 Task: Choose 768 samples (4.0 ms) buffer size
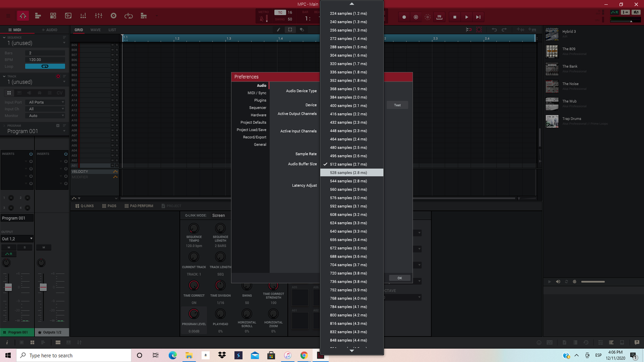point(352,298)
